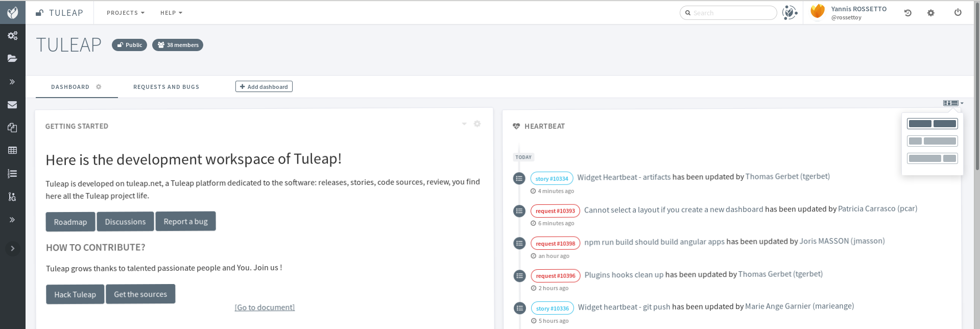The width and height of the screenshot is (980, 329).
Task: Open Patricia Carrasco (pcar) profile
Action: coord(878,208)
